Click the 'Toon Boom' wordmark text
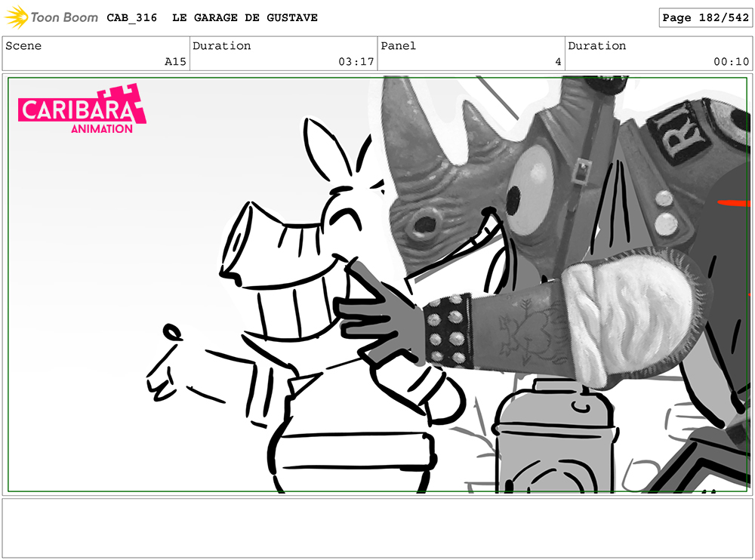Image resolution: width=755 pixels, height=560 pixels. click(x=64, y=18)
